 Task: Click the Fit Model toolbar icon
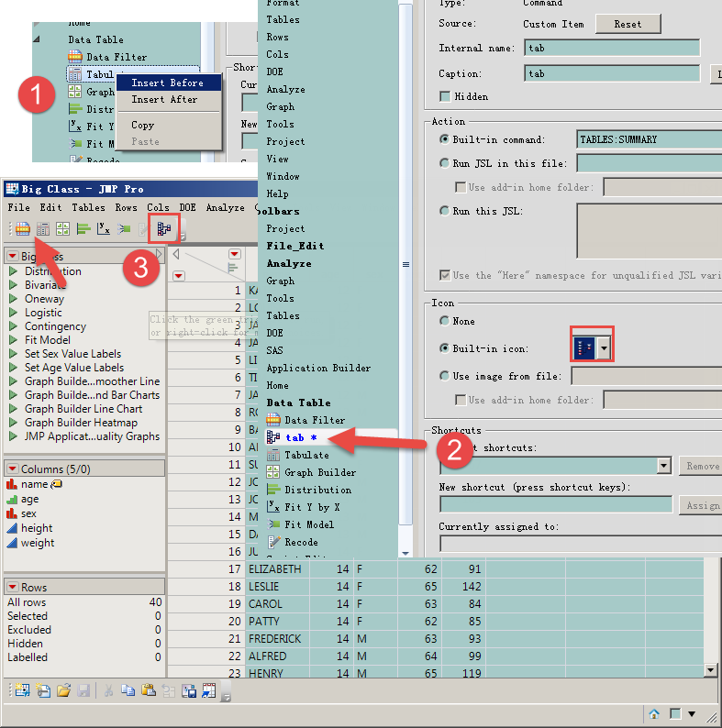tap(124, 228)
